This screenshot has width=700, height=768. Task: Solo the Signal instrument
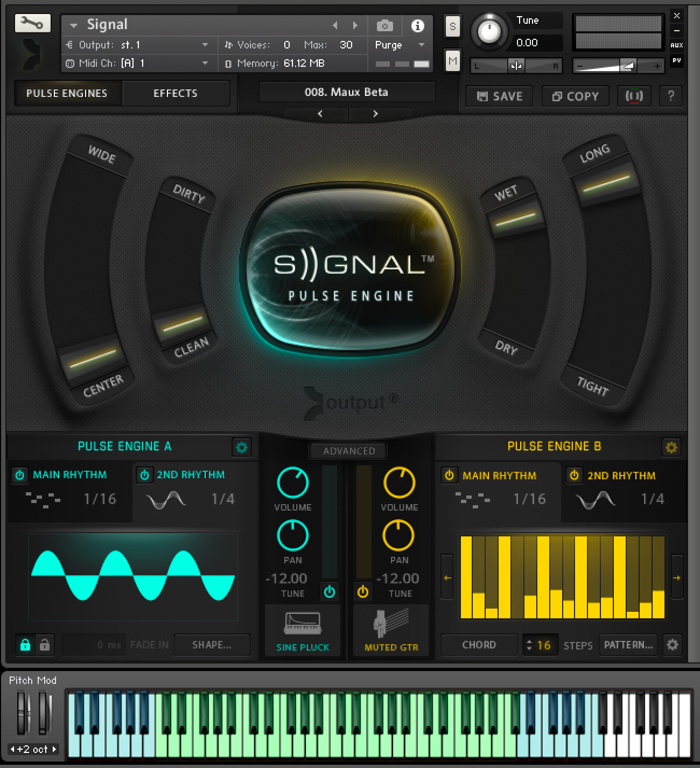click(452, 26)
